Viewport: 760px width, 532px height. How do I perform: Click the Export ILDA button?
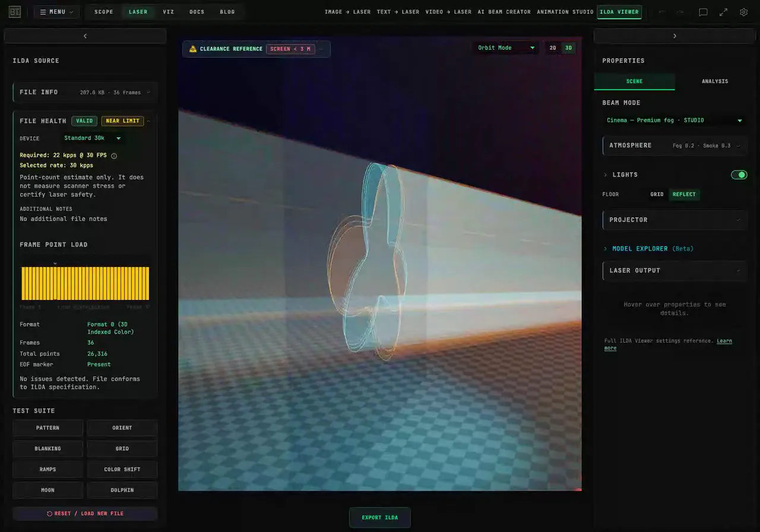pos(380,518)
